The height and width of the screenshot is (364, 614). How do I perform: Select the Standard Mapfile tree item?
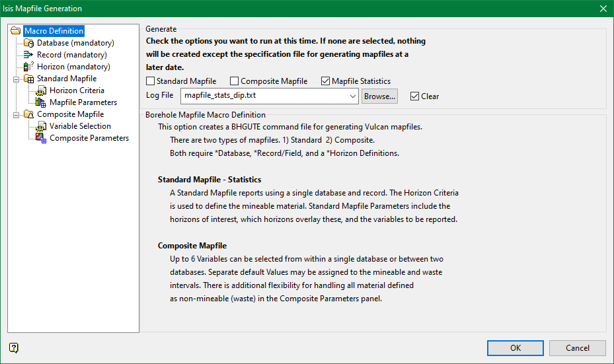[x=67, y=79]
